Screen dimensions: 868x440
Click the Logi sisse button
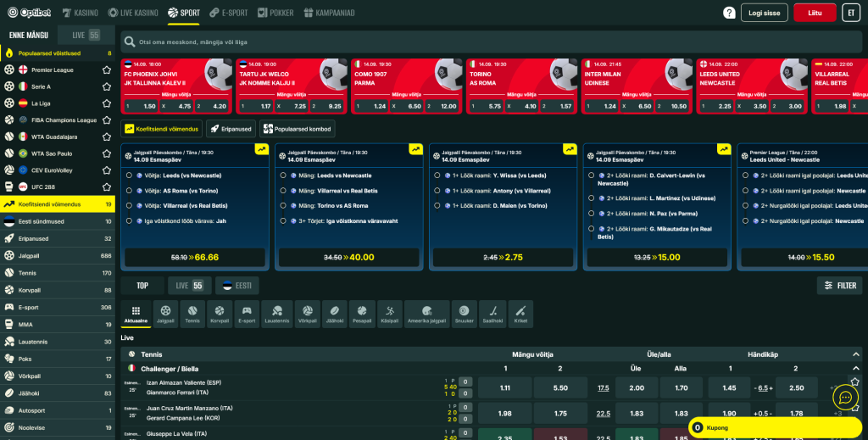click(764, 13)
